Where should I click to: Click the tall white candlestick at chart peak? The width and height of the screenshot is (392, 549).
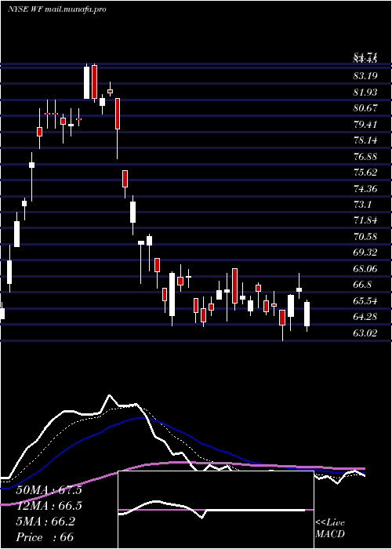tap(86, 82)
